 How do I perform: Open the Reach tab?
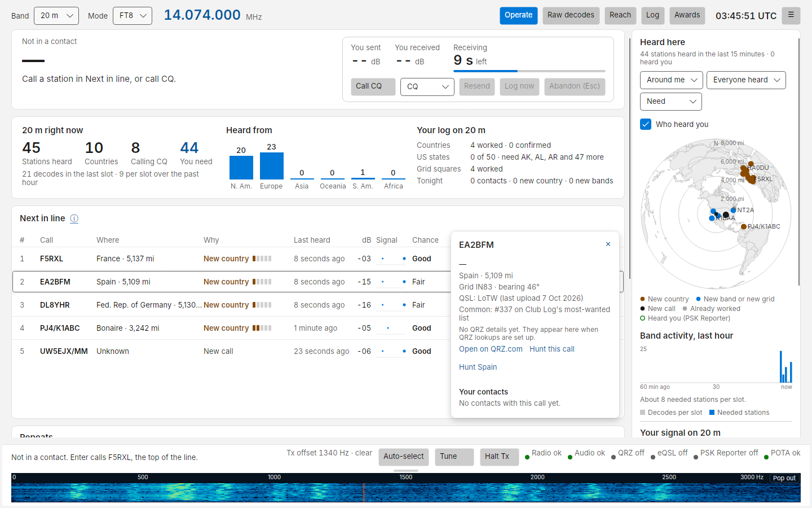[620, 15]
